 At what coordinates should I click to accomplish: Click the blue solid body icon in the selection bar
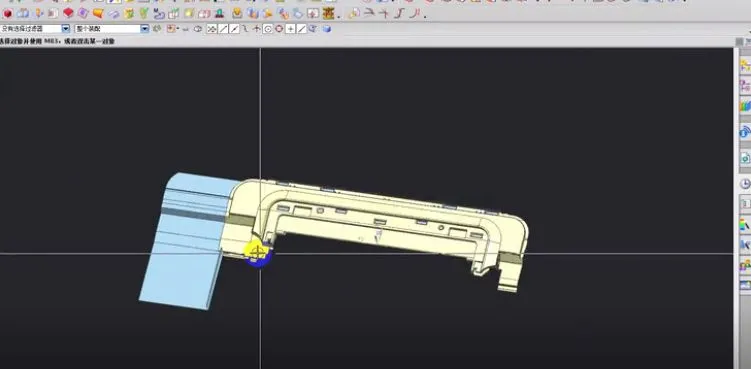[327, 29]
